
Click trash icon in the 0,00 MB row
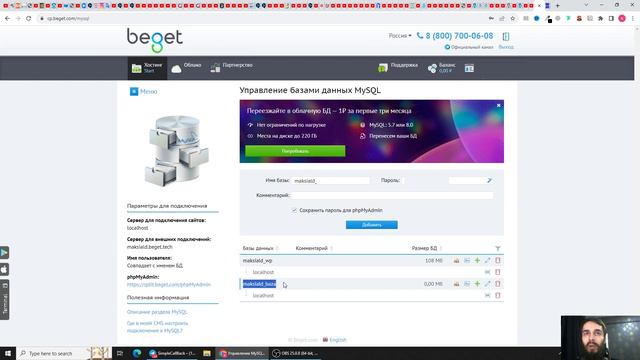click(x=498, y=284)
